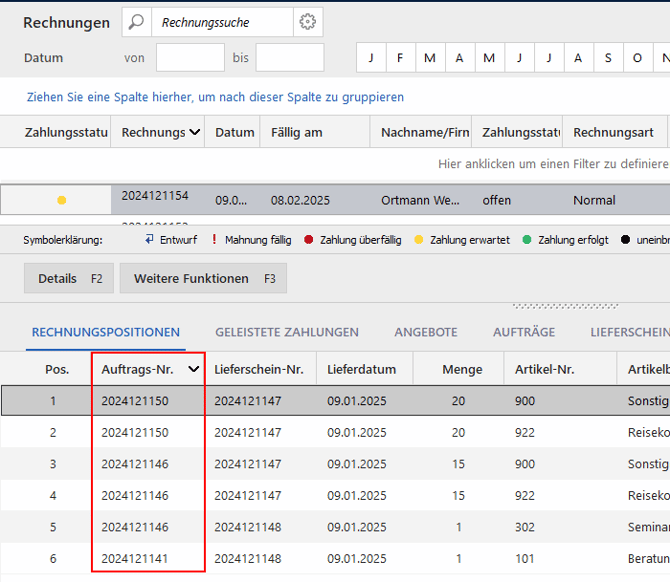670x582 pixels.
Task: Click position number 4 cell
Action: 53,495
